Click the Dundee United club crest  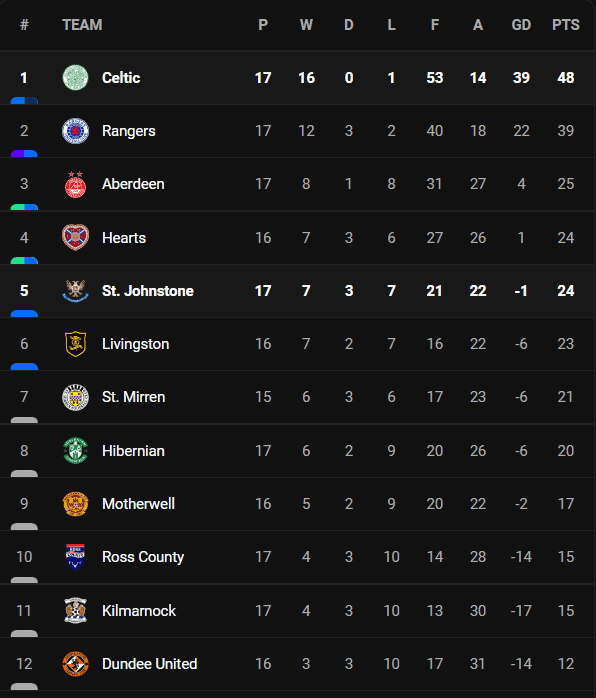(x=75, y=664)
